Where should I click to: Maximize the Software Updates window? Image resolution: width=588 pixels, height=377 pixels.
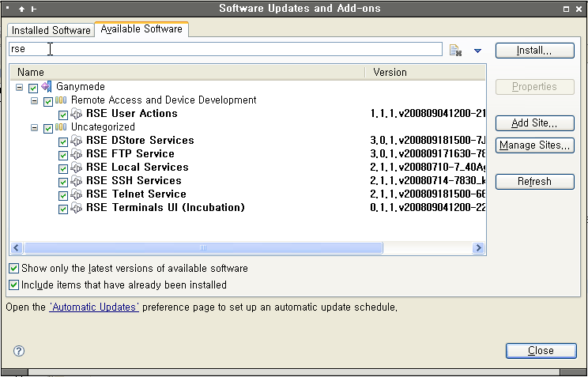[566, 9]
